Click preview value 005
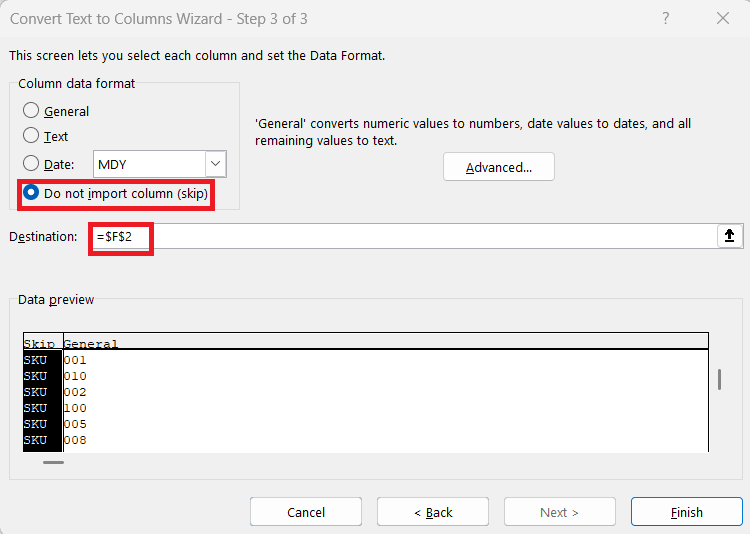This screenshot has width=750, height=534. tap(75, 424)
